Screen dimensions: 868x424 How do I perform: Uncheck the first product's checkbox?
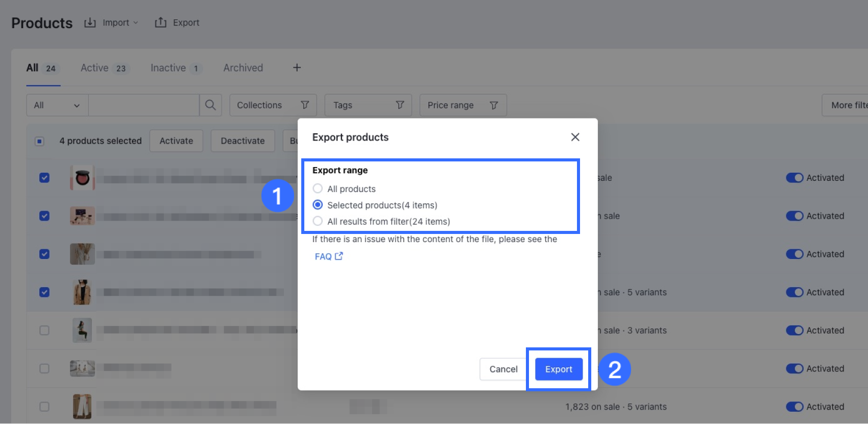44,178
